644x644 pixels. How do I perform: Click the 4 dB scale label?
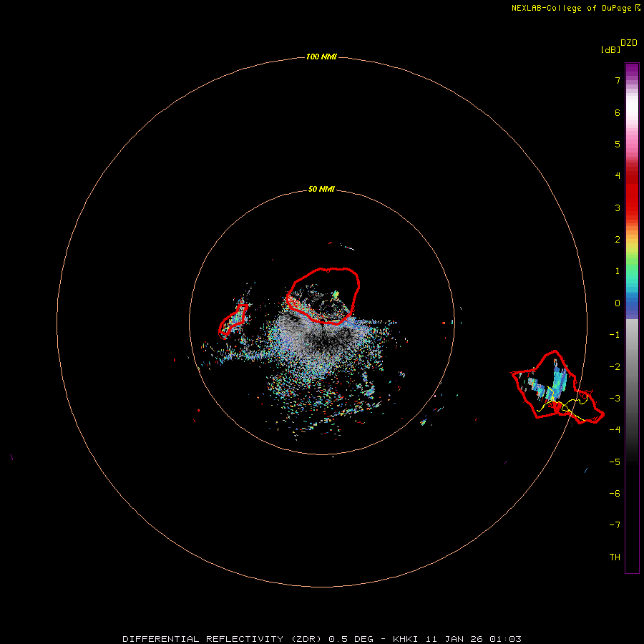tap(618, 176)
